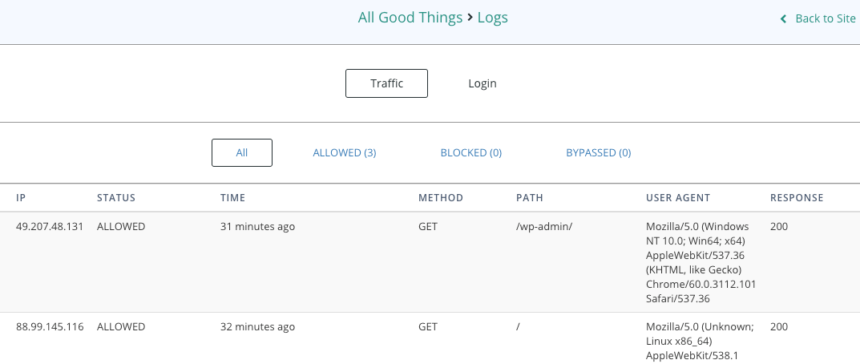
Task: Filter logs by BLOCKED (0)
Action: click(471, 153)
